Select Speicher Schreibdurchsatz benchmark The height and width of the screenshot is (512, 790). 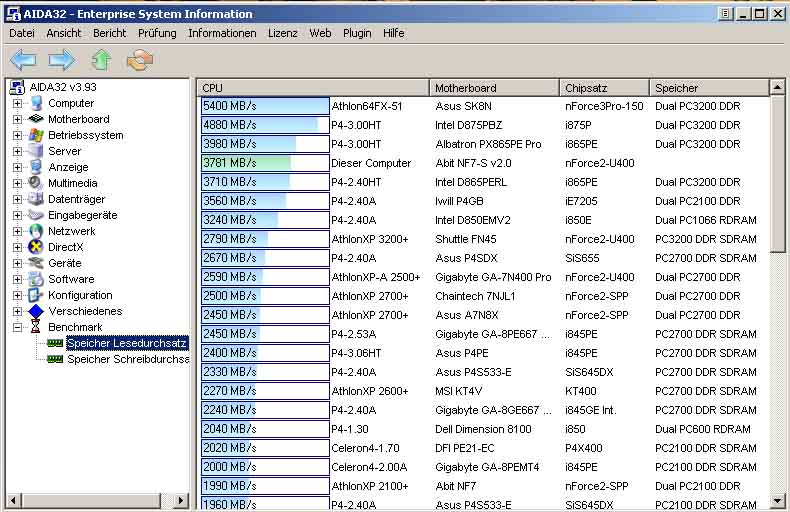coord(128,359)
